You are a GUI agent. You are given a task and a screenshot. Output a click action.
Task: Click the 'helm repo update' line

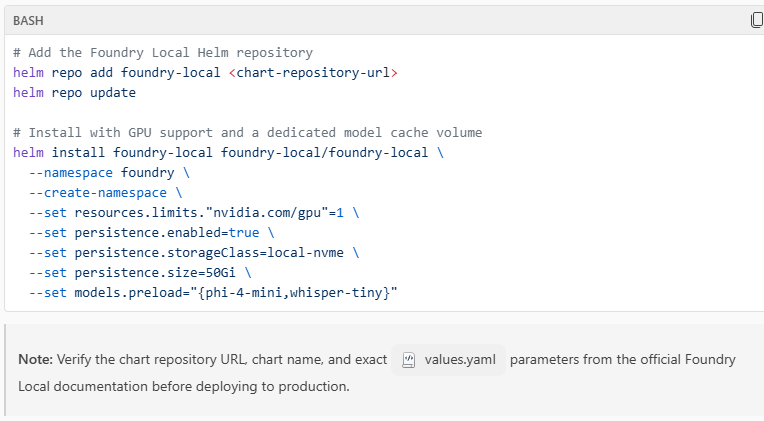[x=74, y=92]
